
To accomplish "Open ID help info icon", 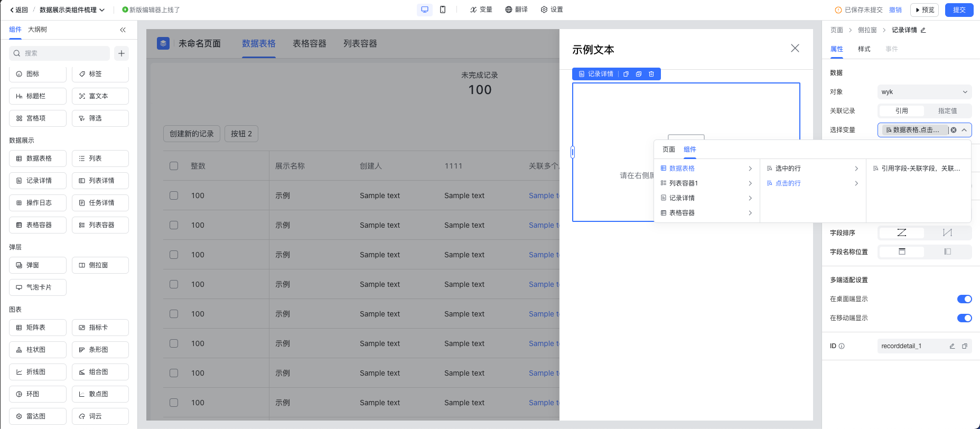I will coord(842,346).
